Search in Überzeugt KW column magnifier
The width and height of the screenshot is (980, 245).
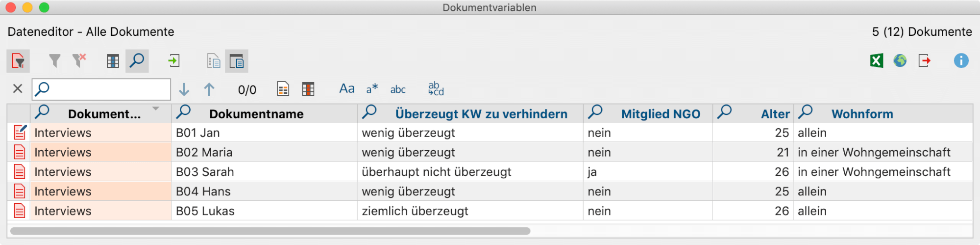pos(369,112)
